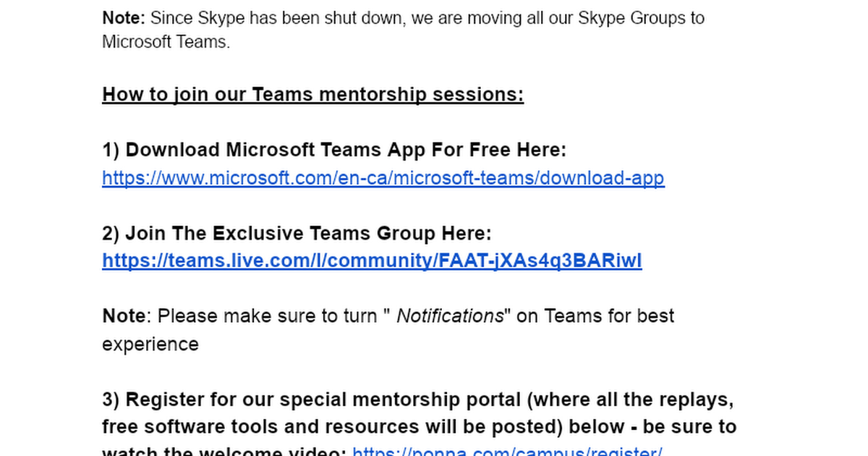Click the italic word 'Notifications'
This screenshot has height=456, width=868.
[450, 316]
